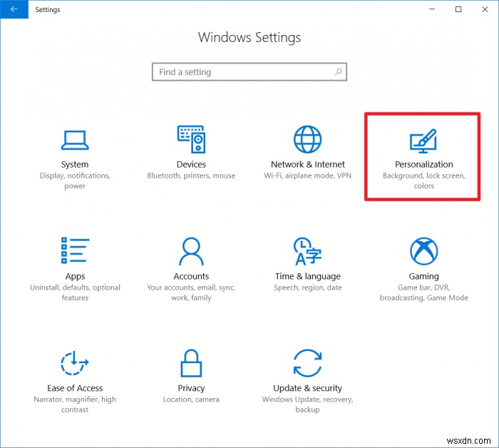Click 'Narrator, magnifier, high contrast' text
Image resolution: width=499 pixels, height=448 pixels.
point(75,404)
